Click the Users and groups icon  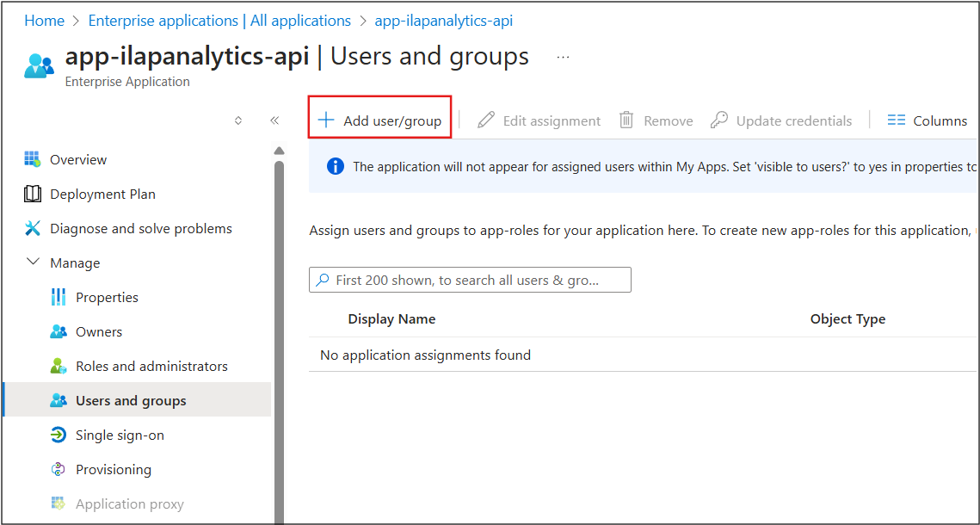coord(59,400)
